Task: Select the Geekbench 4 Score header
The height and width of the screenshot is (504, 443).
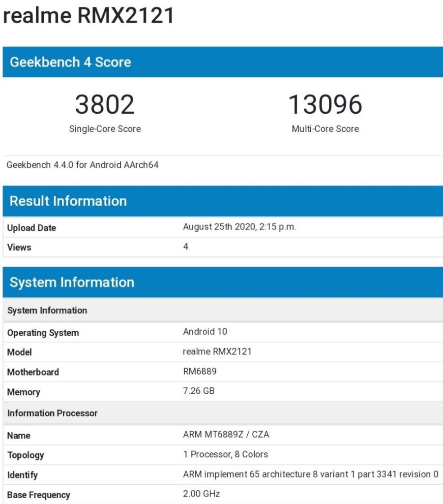Action: pyautogui.click(x=70, y=62)
